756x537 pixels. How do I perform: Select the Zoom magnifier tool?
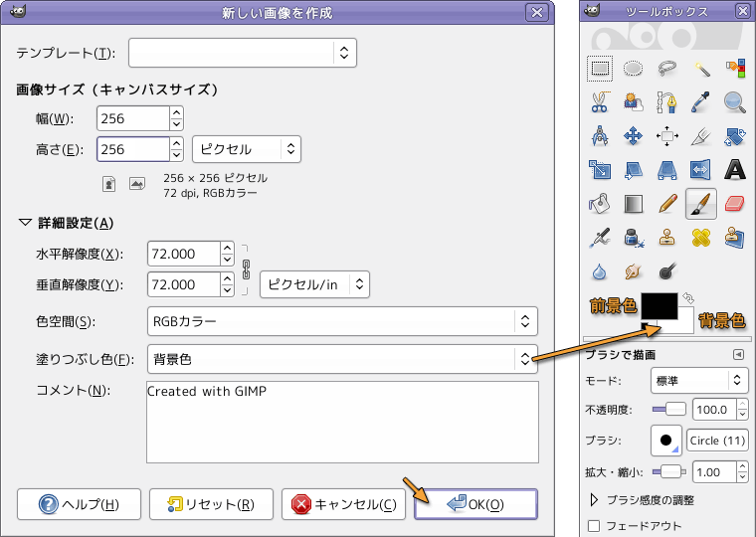(735, 102)
